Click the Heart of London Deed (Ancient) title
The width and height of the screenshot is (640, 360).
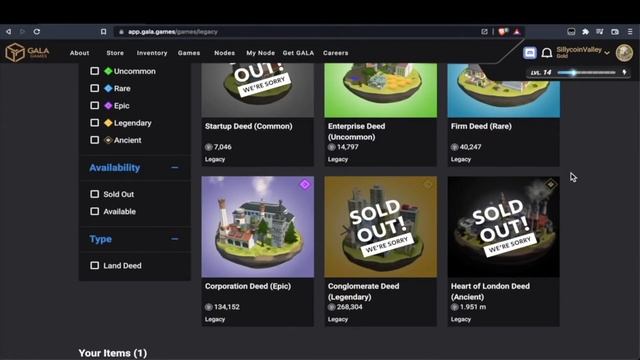490,291
